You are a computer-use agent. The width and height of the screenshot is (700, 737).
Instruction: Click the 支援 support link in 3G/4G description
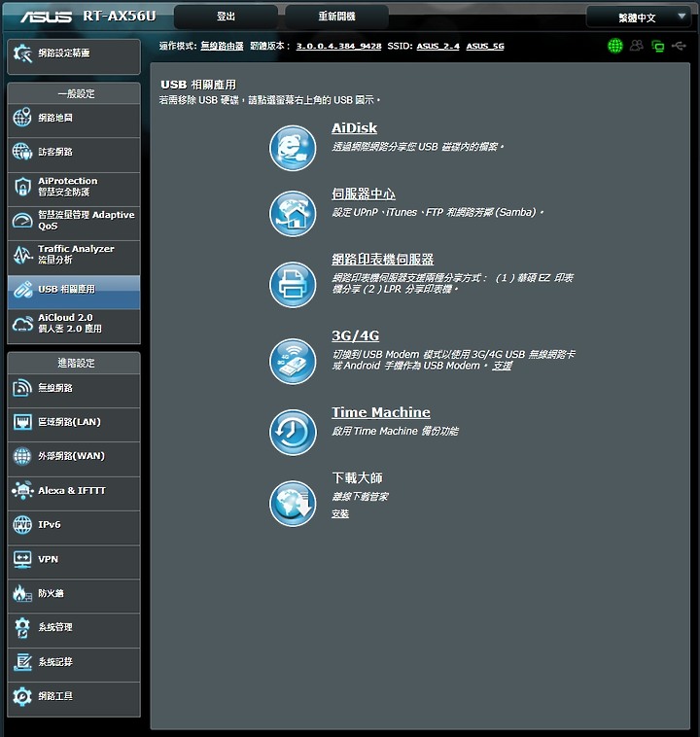point(502,366)
